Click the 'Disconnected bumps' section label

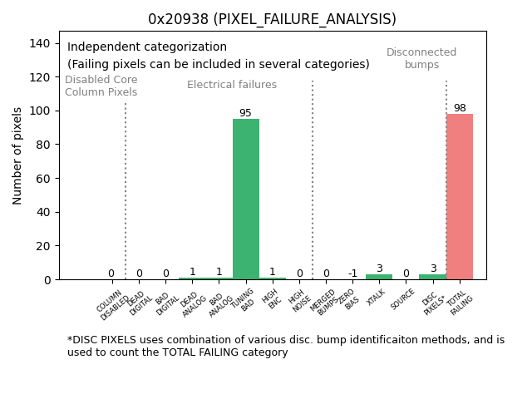point(421,58)
